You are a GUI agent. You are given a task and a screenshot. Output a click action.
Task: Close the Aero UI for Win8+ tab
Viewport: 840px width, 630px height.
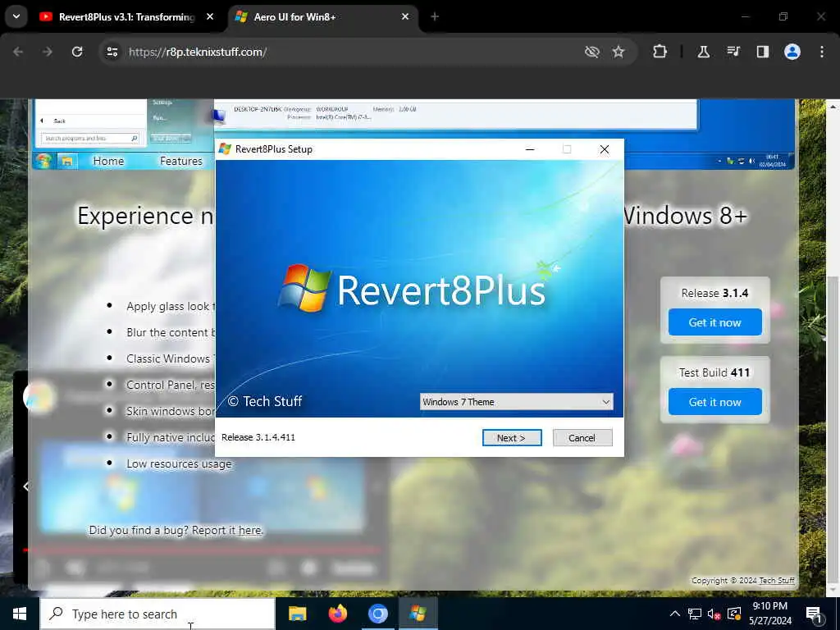[x=405, y=16]
